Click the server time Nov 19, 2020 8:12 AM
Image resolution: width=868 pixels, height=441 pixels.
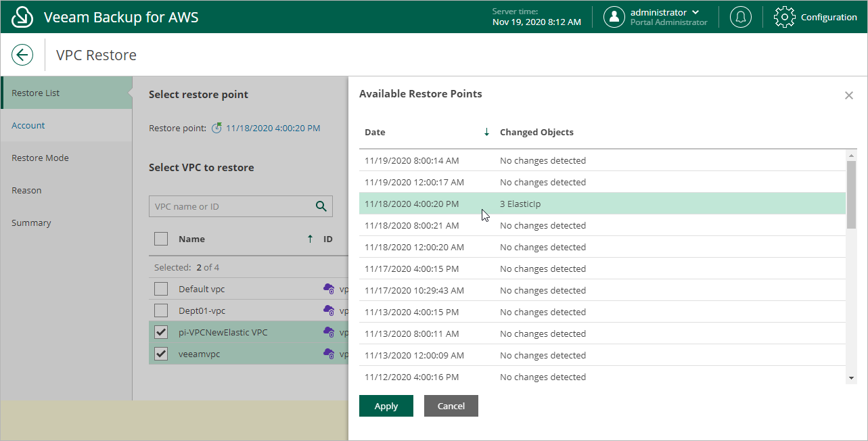[536, 22]
